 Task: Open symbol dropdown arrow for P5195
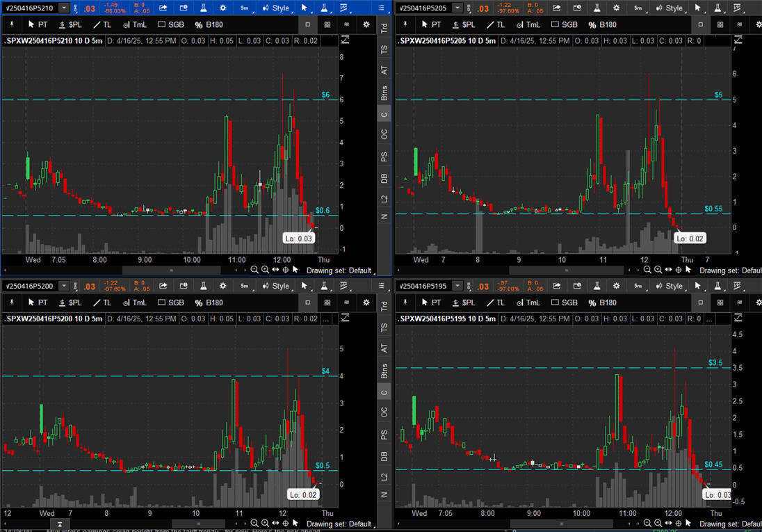click(457, 286)
